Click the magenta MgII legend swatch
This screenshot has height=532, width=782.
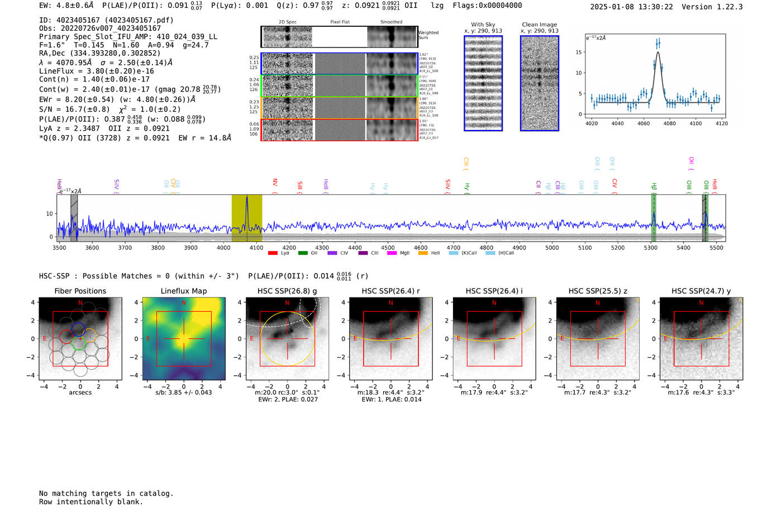click(x=392, y=253)
